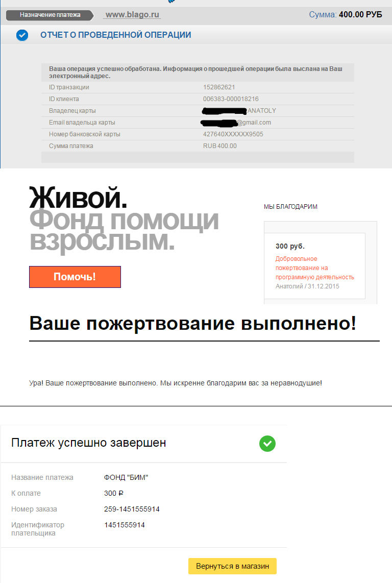Select the client ID 006383-000018216 value
Viewport: 392px width, 583px height.
point(231,99)
